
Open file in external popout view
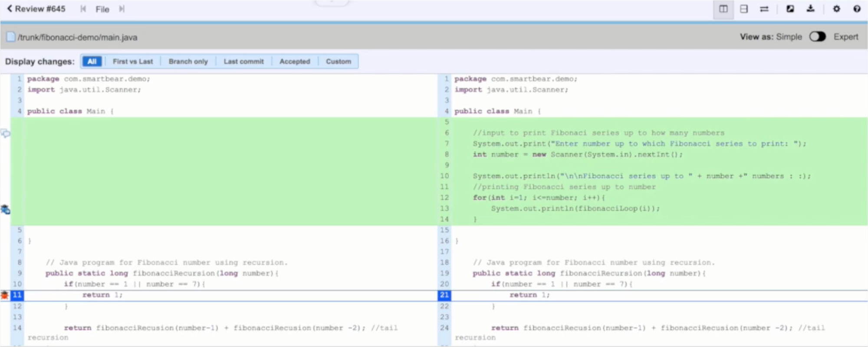(x=790, y=9)
